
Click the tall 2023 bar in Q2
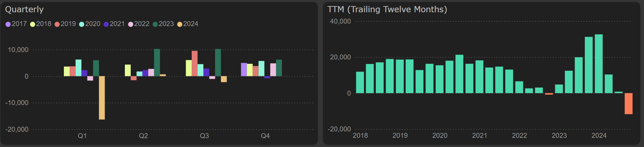pyautogui.click(x=157, y=62)
